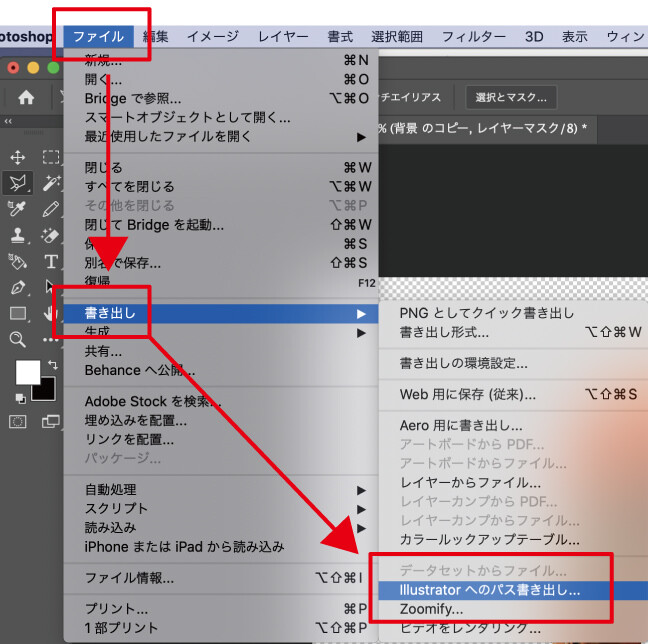
Task: Click the 選択とマスク... button
Action: (x=511, y=97)
